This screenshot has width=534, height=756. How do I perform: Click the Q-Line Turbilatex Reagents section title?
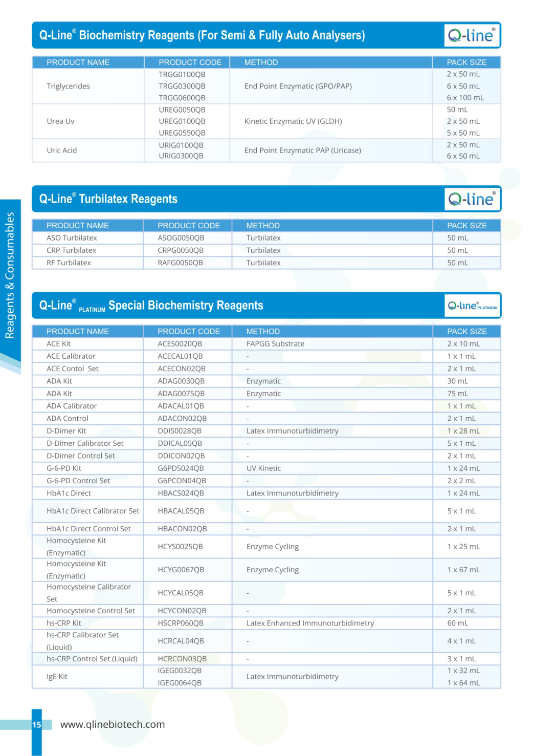108,199
